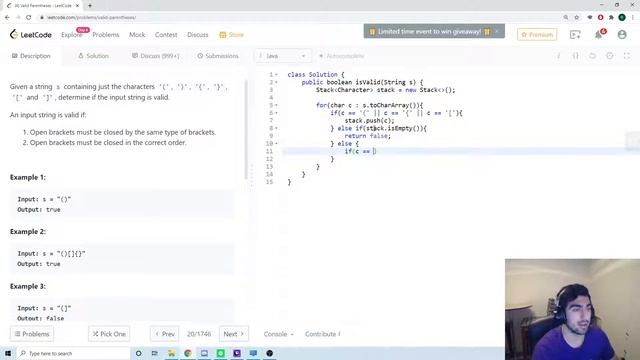The width and height of the screenshot is (640, 360).
Task: Click the taskbar search box
Action: (x=73, y=353)
